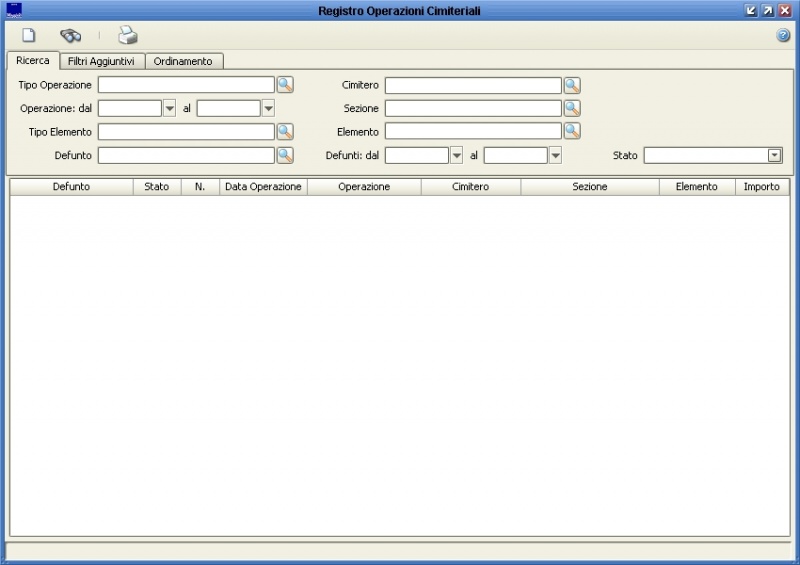Focus the Operazione dal date field

coord(130,108)
